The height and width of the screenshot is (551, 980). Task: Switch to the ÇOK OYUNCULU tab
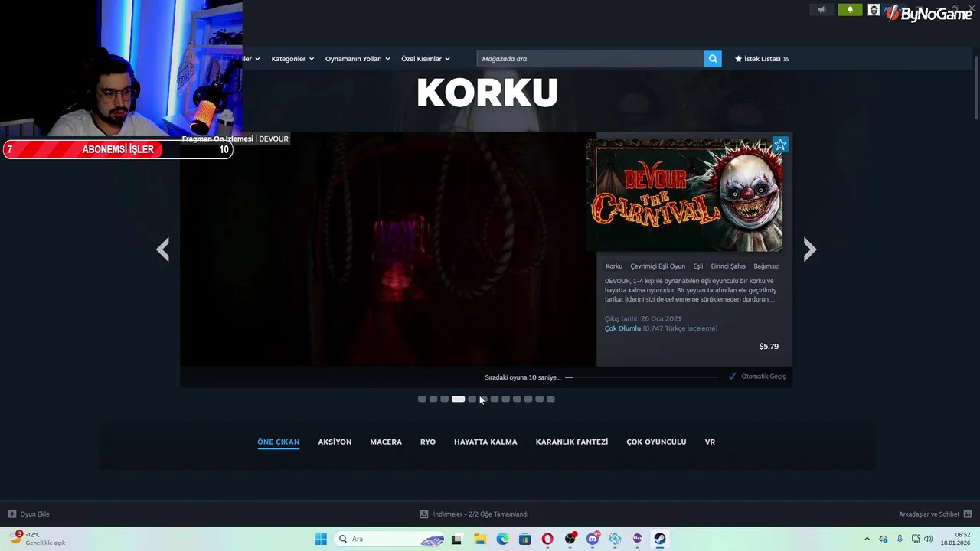(656, 442)
